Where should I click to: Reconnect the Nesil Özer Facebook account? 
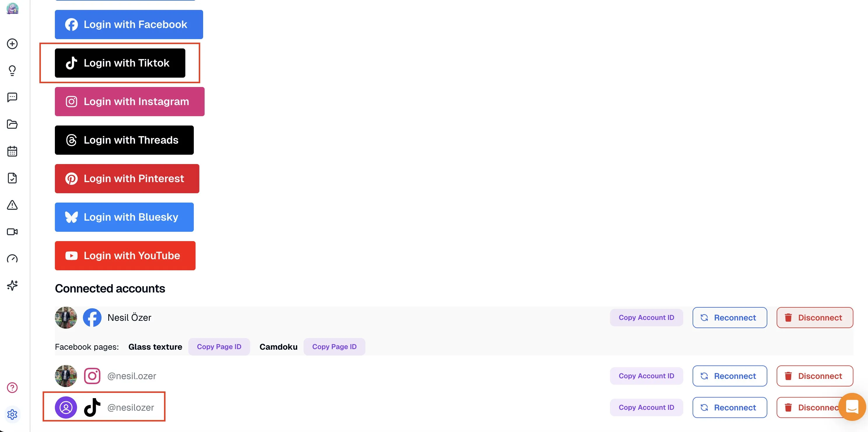(729, 317)
